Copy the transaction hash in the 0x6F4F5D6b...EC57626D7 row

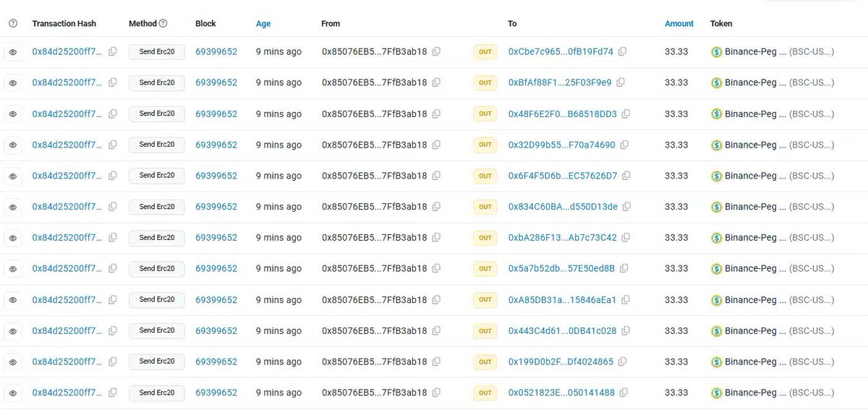(113, 176)
